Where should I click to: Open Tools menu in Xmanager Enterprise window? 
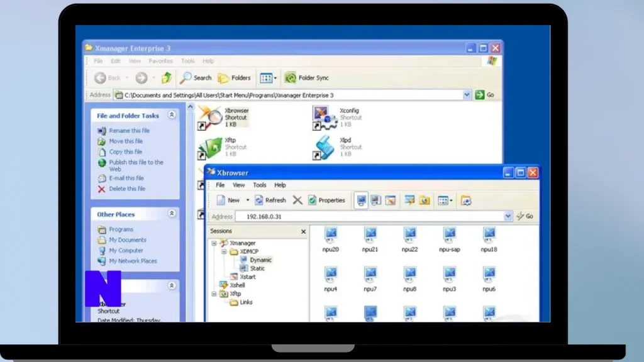tap(187, 61)
